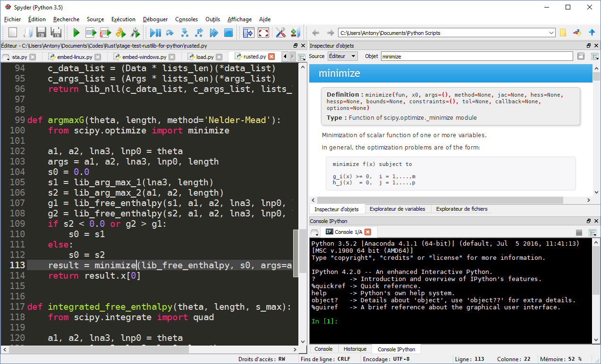Click the Mémoire 52 % status entry
The width and height of the screenshot is (601, 364).
(561, 359)
